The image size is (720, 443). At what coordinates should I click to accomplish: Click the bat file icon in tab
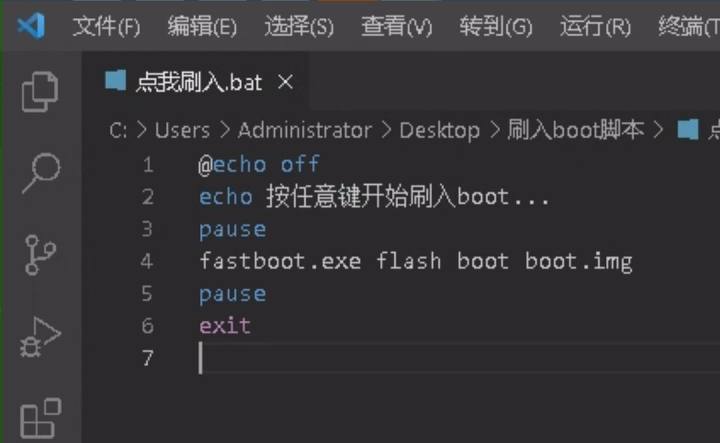(x=115, y=81)
